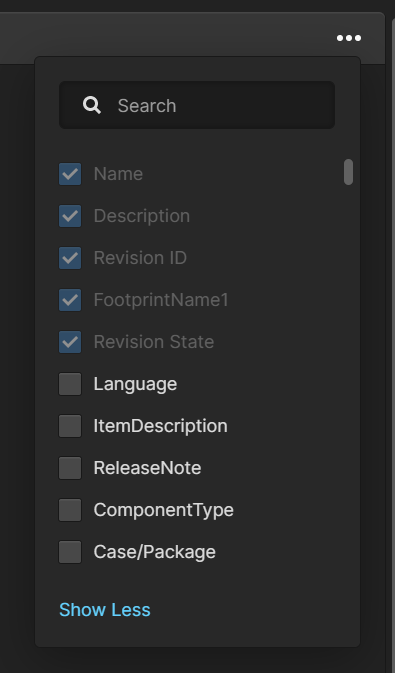Uncheck the Description column checkbox
The width and height of the screenshot is (395, 673).
click(70, 216)
